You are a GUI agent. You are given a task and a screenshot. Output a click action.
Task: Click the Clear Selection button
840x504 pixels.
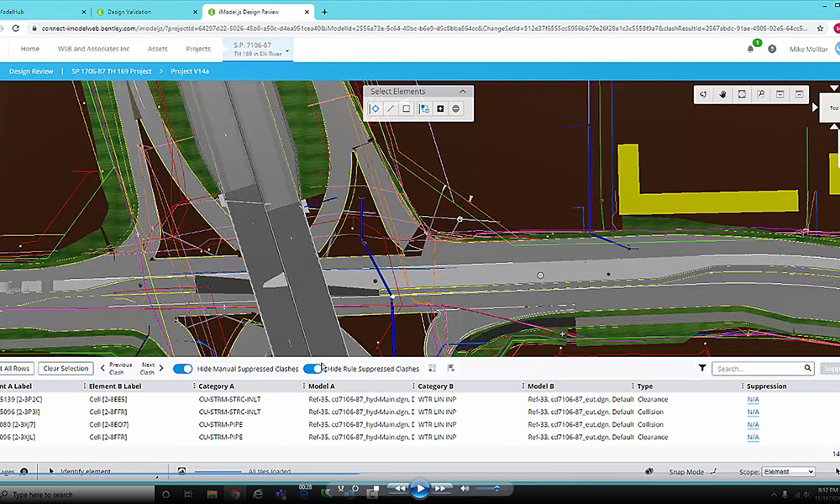pyautogui.click(x=66, y=369)
